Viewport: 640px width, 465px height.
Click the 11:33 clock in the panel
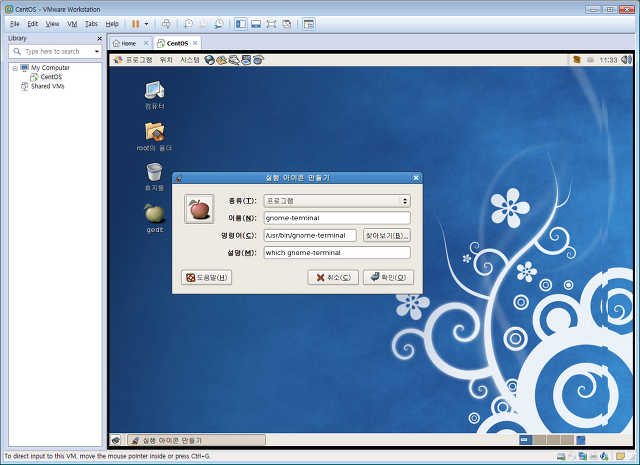point(608,60)
